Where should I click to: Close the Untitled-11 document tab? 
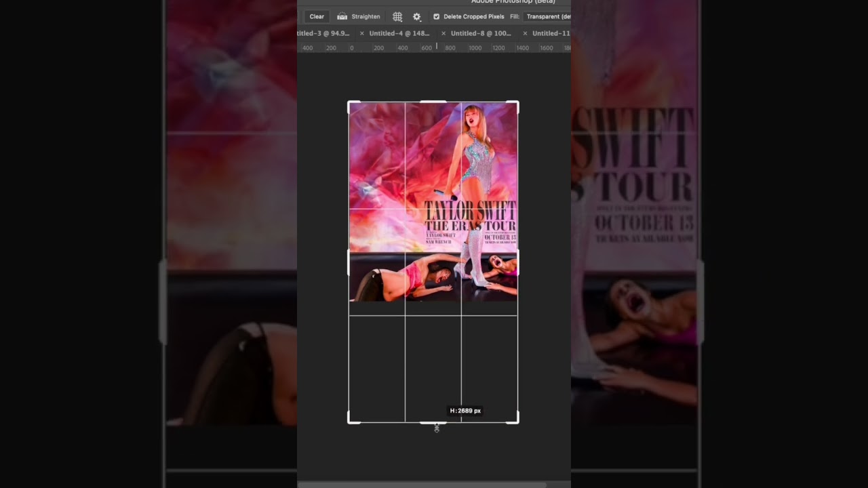525,33
